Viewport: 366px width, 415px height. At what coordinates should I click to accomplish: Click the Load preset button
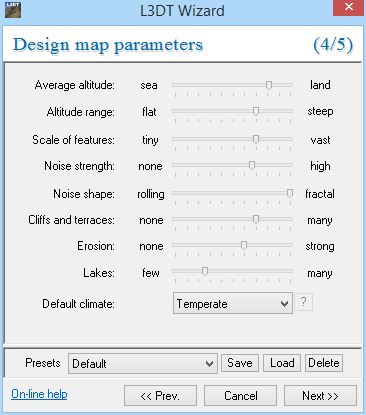(282, 363)
